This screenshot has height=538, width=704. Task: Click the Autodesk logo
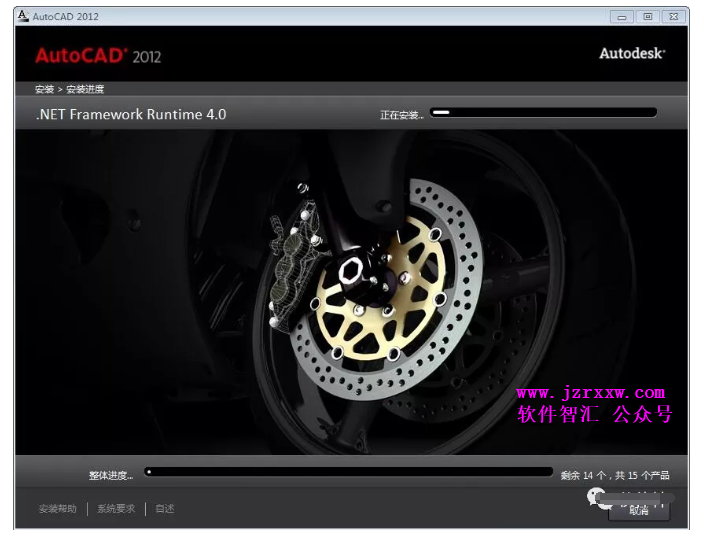(632, 53)
